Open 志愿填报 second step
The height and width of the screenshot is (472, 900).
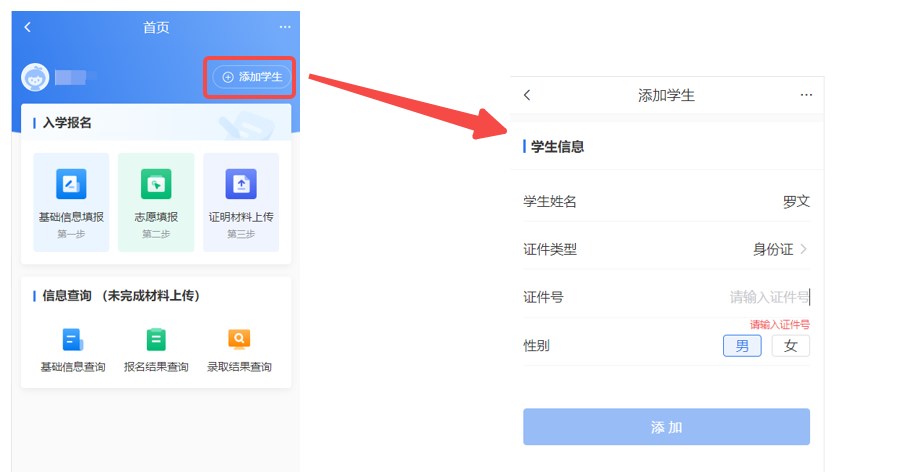tap(156, 202)
